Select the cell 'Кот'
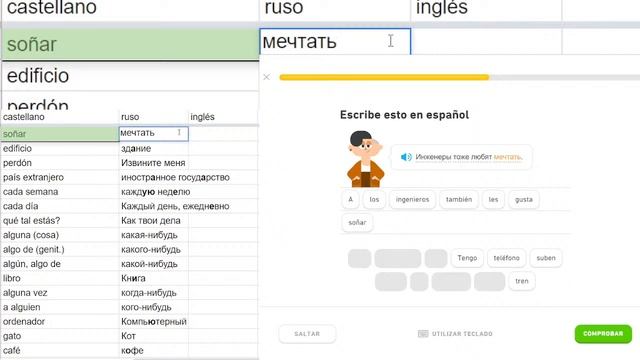 coord(153,336)
